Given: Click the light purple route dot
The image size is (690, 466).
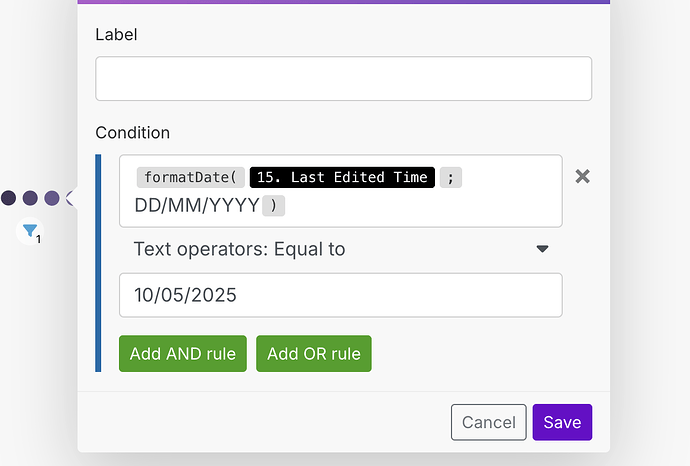Looking at the screenshot, I should coord(51,198).
